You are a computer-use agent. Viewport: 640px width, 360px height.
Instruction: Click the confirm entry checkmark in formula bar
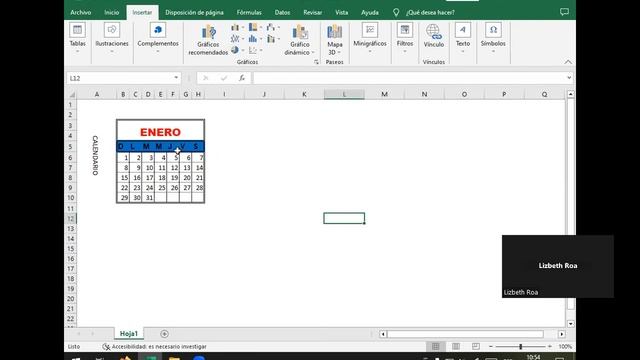224,78
